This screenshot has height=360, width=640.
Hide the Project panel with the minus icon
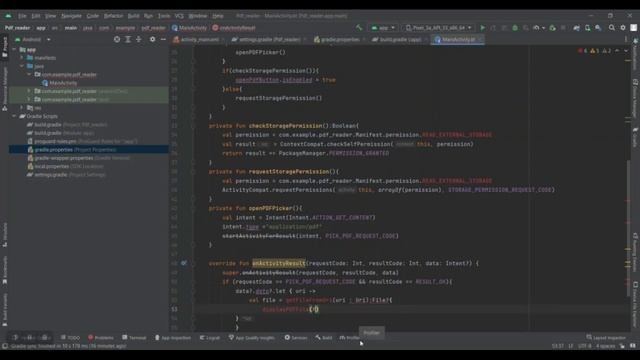163,40
